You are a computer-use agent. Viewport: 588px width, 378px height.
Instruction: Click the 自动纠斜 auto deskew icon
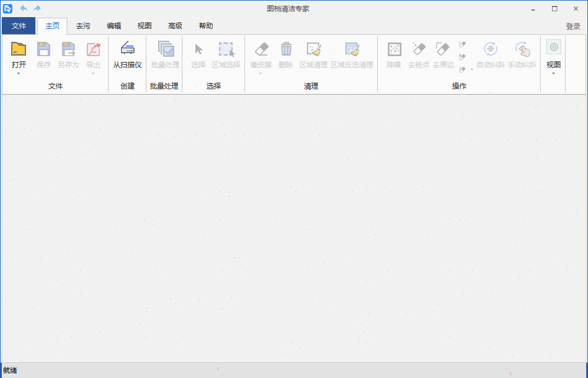491,50
